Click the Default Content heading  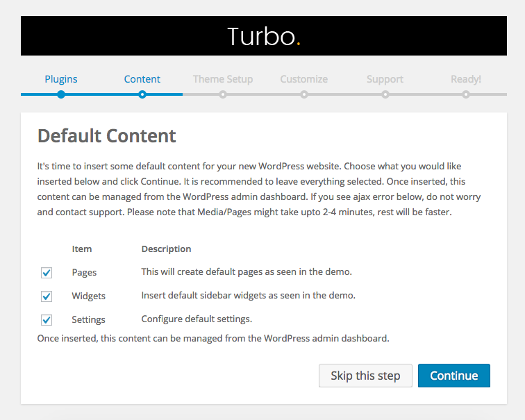(x=106, y=136)
